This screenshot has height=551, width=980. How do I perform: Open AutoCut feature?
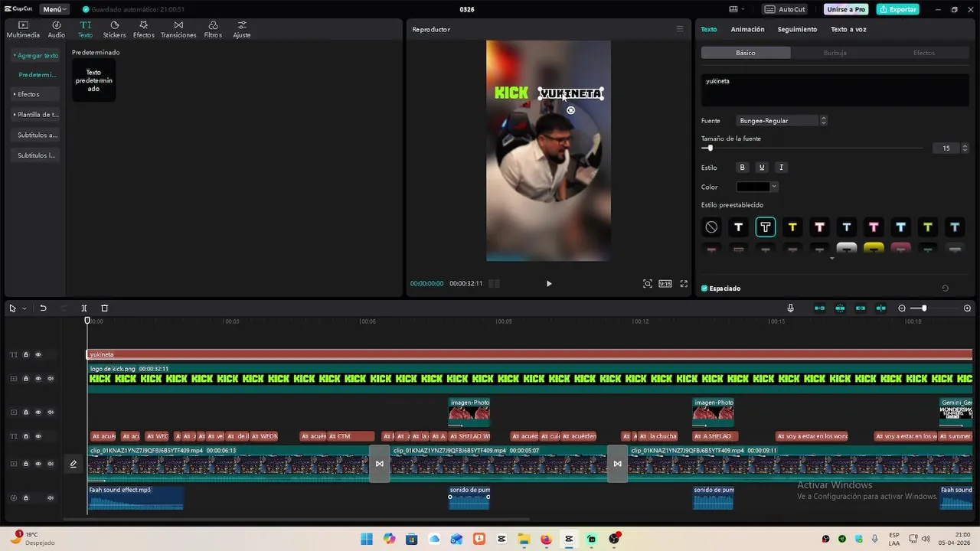pyautogui.click(x=785, y=9)
